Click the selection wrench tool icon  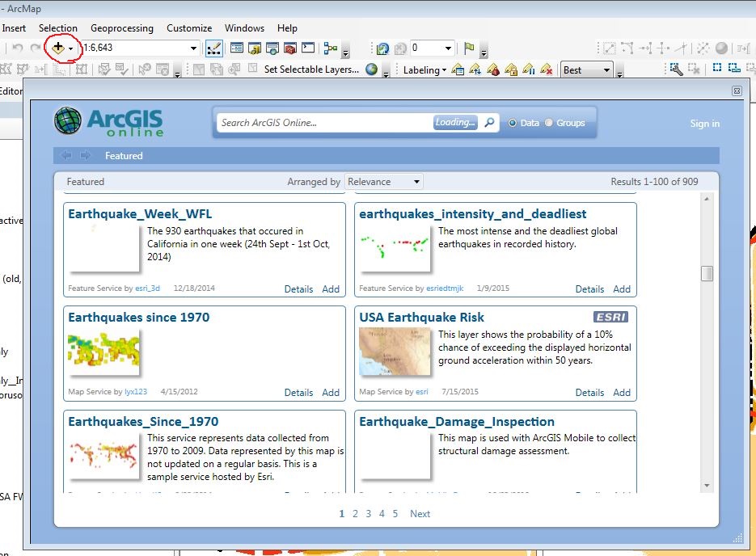pos(676,69)
